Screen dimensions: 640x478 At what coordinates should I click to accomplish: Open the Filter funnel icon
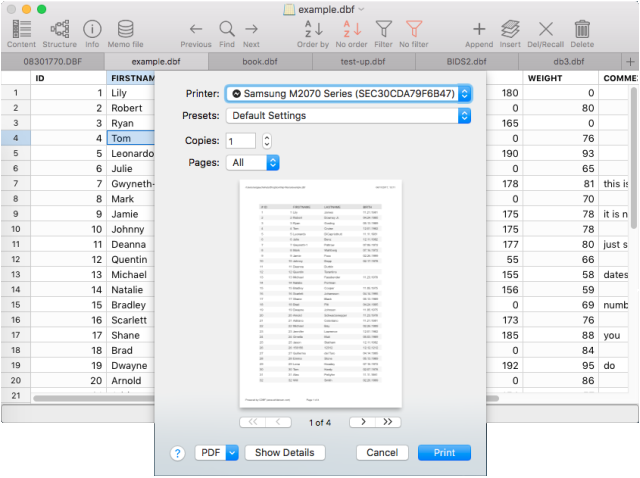point(383,30)
